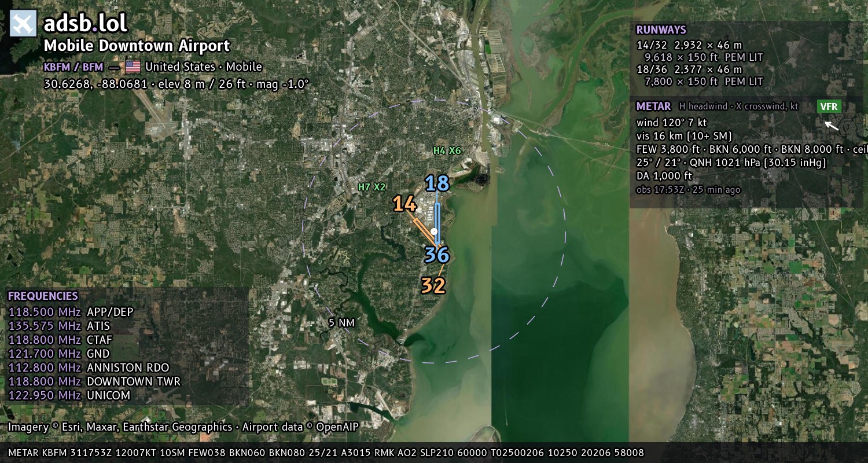Click the 118.800 MHz CTAF frequency
Image resolution: width=868 pixels, height=463 pixels.
(x=60, y=340)
